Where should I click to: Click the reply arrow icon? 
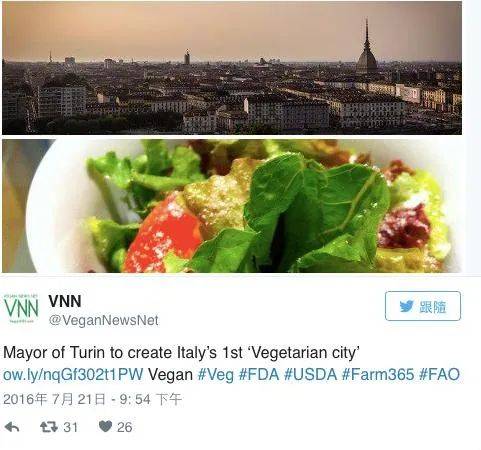[12, 427]
